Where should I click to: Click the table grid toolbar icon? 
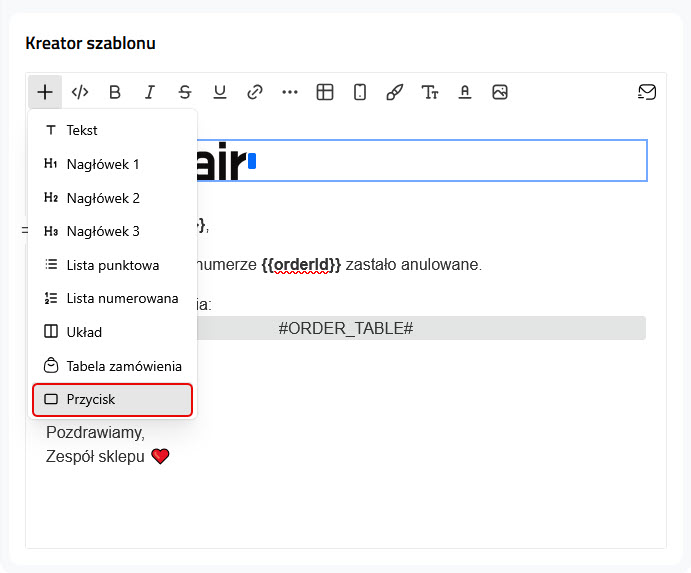[x=325, y=92]
